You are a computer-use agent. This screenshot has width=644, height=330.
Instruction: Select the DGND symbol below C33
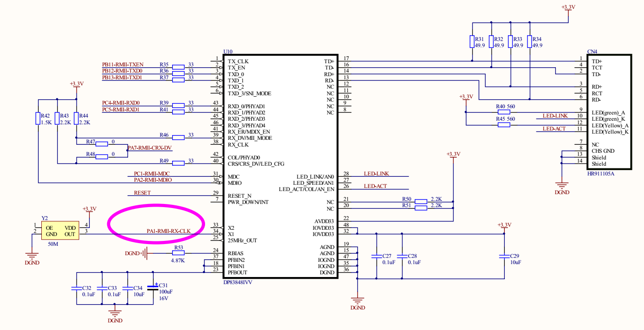tap(115, 312)
